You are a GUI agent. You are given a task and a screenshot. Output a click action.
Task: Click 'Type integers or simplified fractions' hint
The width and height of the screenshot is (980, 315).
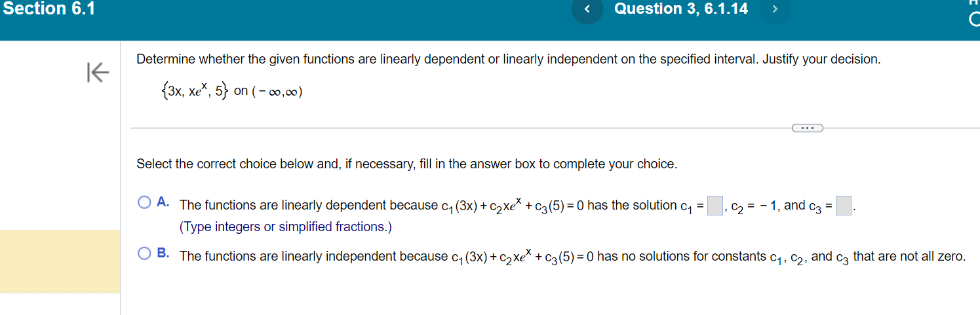click(x=286, y=227)
